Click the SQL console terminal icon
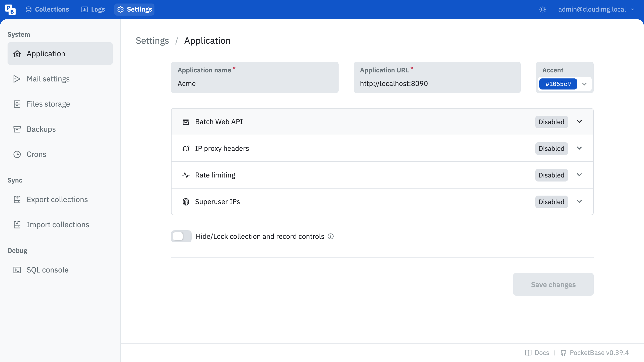This screenshot has height=362, width=644. pos(17,270)
